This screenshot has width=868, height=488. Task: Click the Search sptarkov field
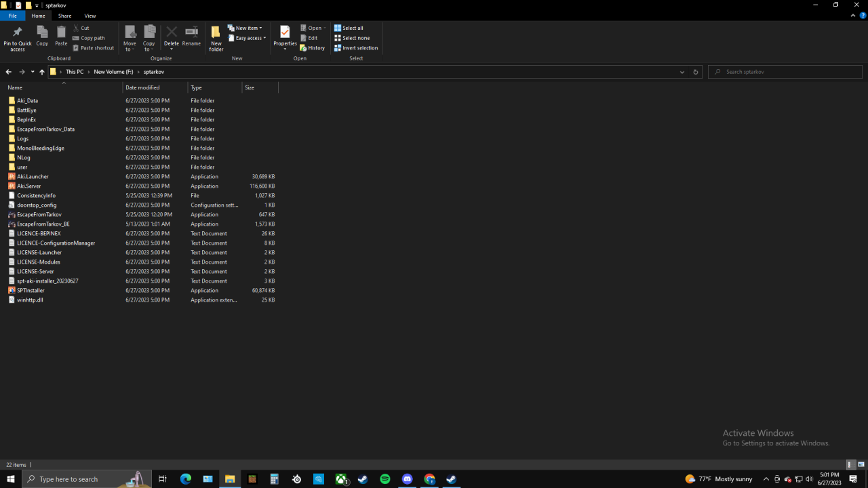pyautogui.click(x=785, y=72)
